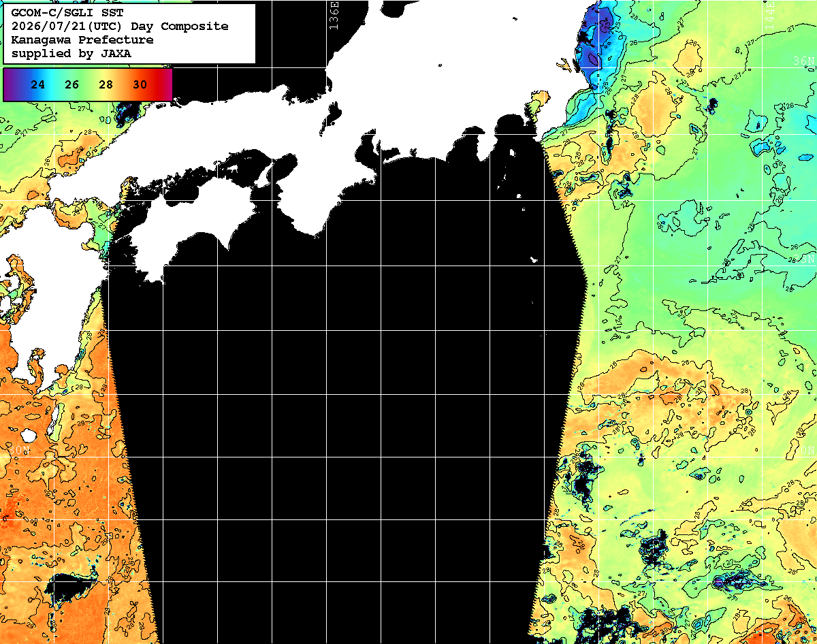Click the 26 value on color scale

72,84
